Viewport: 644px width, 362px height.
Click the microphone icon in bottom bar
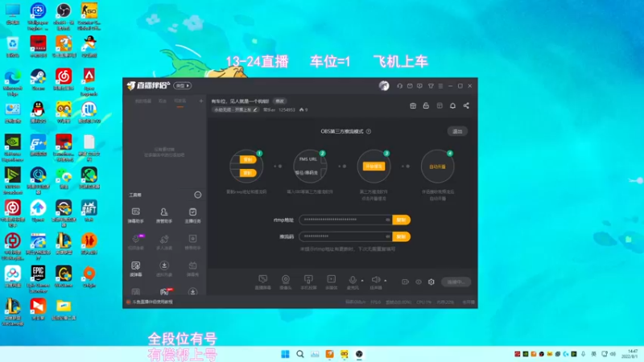click(353, 280)
